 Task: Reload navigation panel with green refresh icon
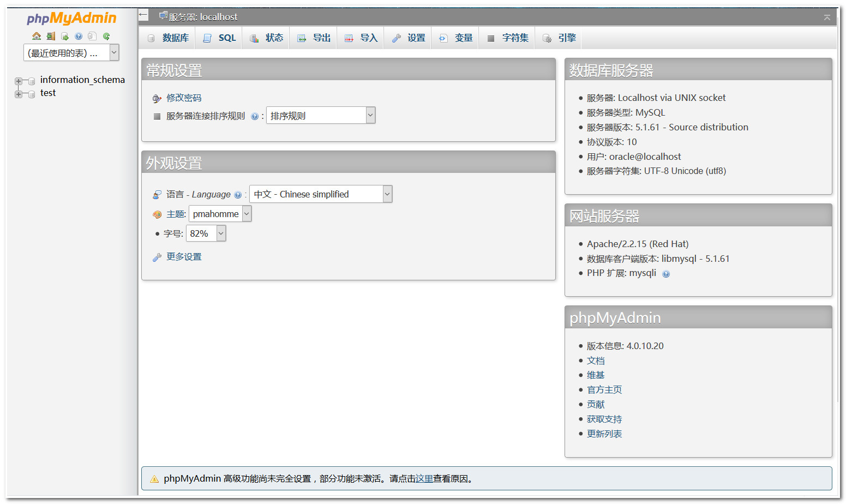coord(106,36)
